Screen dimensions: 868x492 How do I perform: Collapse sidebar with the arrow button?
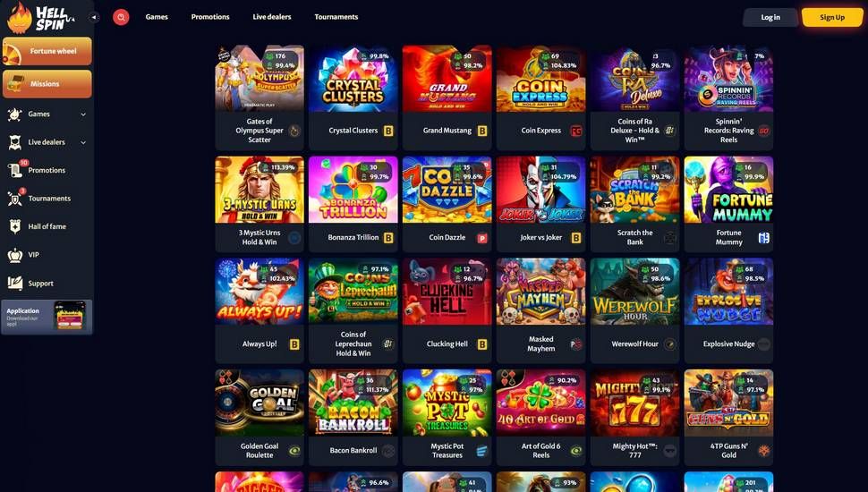(x=94, y=17)
